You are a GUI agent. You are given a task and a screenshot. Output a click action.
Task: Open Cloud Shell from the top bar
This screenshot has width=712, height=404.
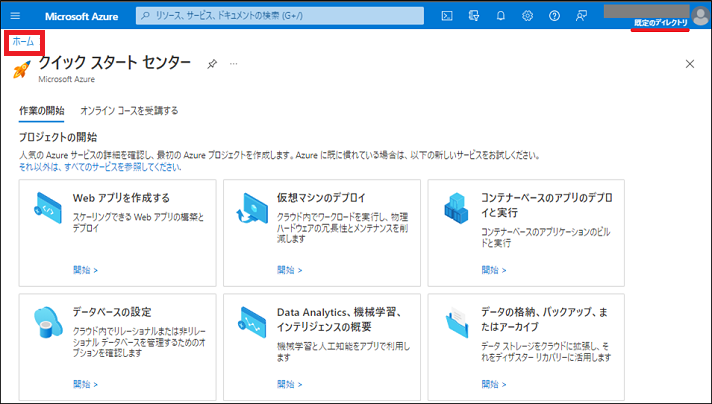(447, 16)
